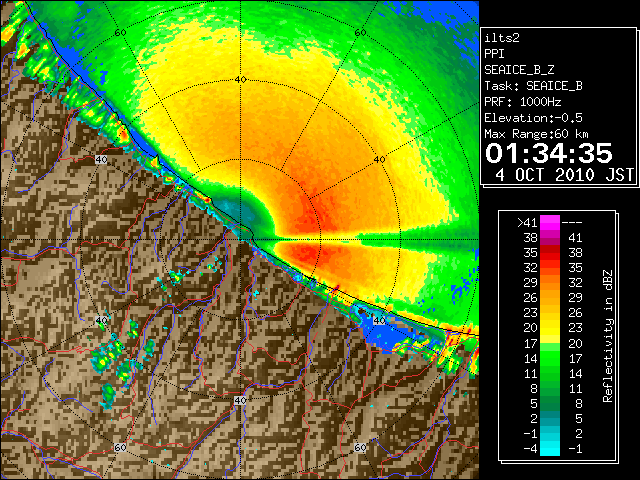Click the '60' ring label at southeast
640x480 pixels.
click(x=360, y=448)
